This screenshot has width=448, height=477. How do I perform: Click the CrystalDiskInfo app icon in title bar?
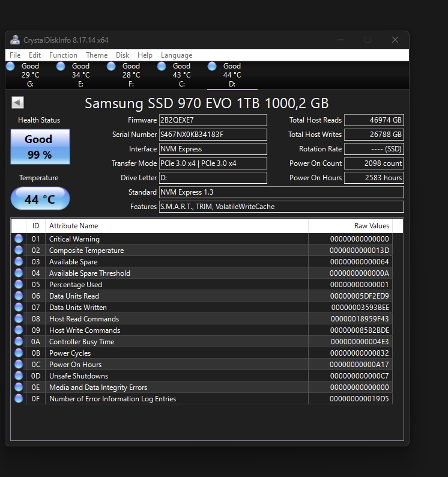15,40
